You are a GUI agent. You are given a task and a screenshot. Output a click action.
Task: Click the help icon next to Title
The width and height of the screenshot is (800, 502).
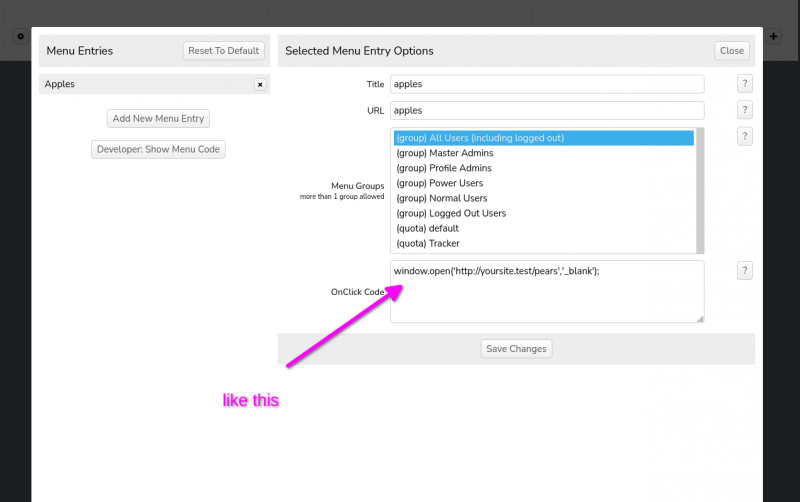tap(745, 85)
